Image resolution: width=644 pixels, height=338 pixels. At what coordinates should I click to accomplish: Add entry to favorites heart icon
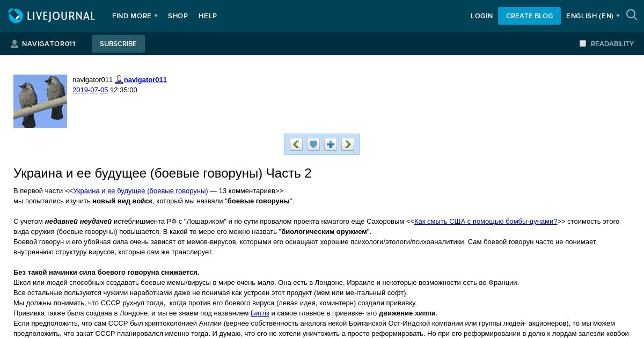tap(313, 144)
